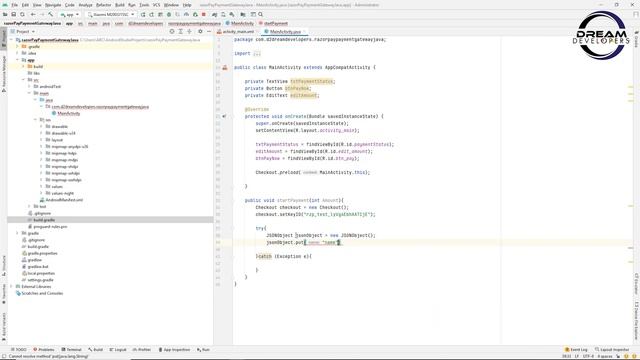640x360 pixels.
Task: Click the red Stop button in toolbar
Action: [x=204, y=14]
